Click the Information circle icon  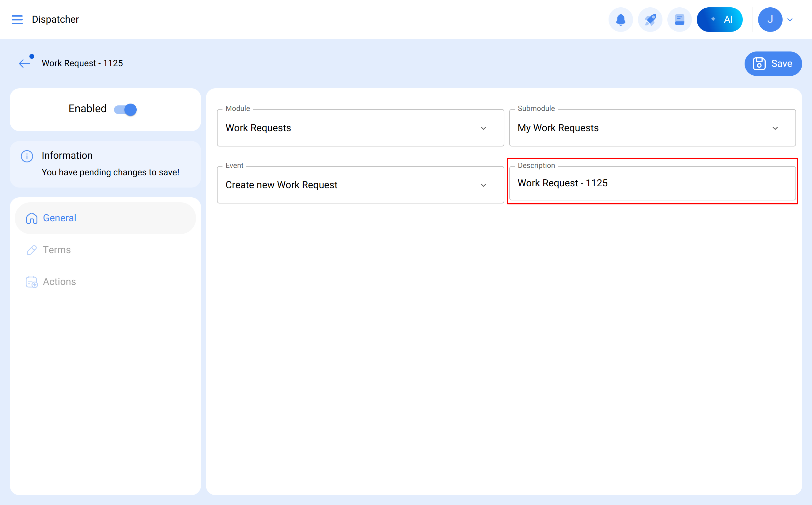27,156
